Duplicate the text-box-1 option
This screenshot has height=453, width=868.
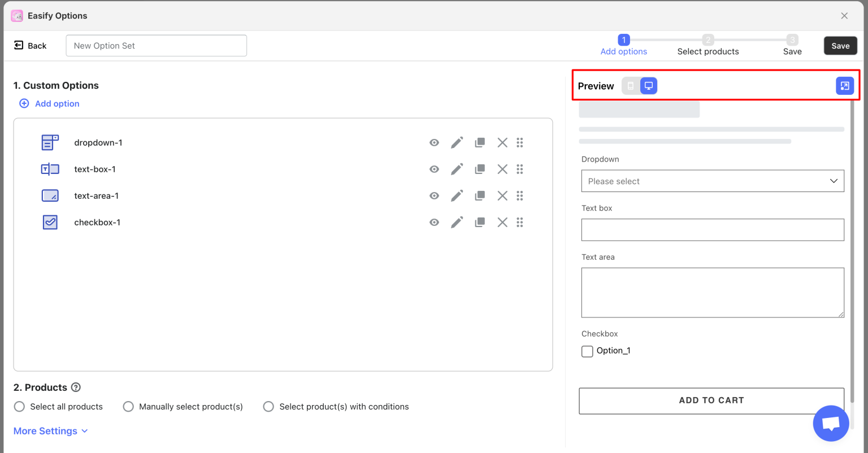[x=480, y=169]
